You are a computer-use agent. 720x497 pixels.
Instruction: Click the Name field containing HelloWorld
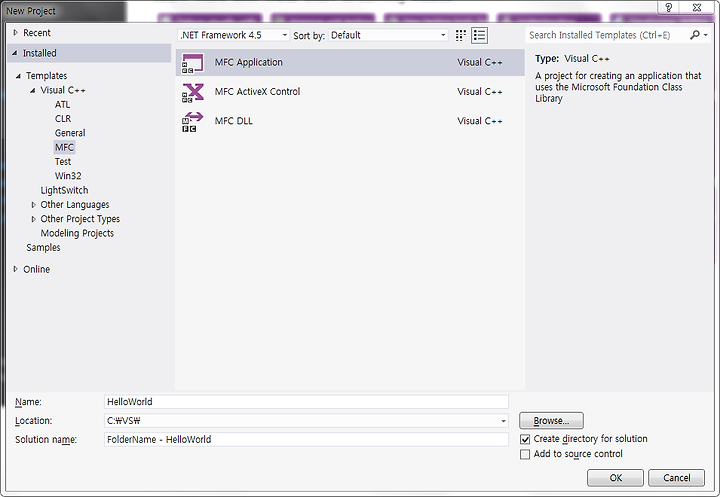tap(306, 402)
